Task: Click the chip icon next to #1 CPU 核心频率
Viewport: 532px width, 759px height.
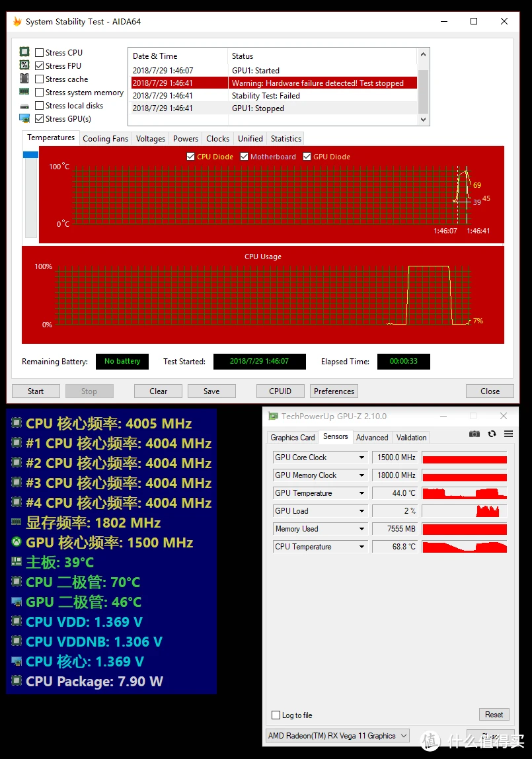Action: point(17,442)
